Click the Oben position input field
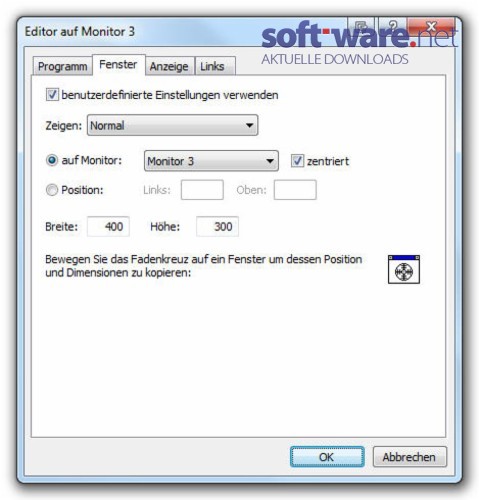The width and height of the screenshot is (479, 500). click(x=295, y=190)
